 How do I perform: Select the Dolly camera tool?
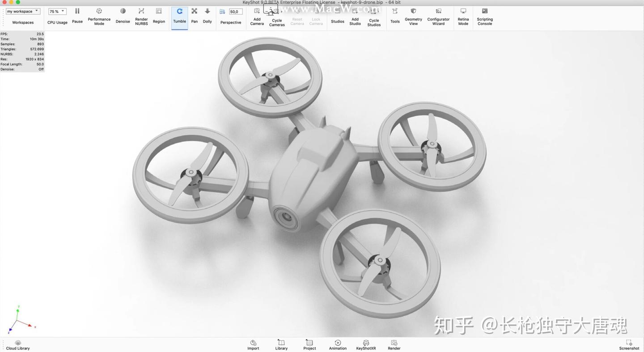[207, 11]
